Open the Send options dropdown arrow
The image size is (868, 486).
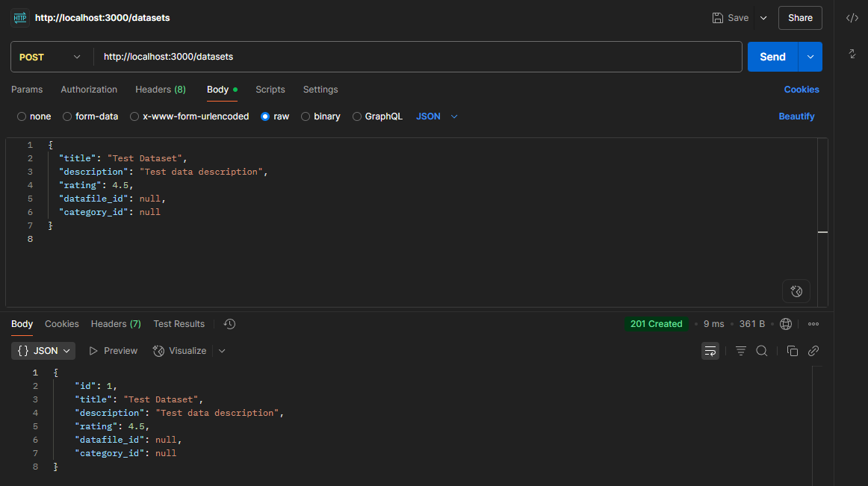point(810,57)
